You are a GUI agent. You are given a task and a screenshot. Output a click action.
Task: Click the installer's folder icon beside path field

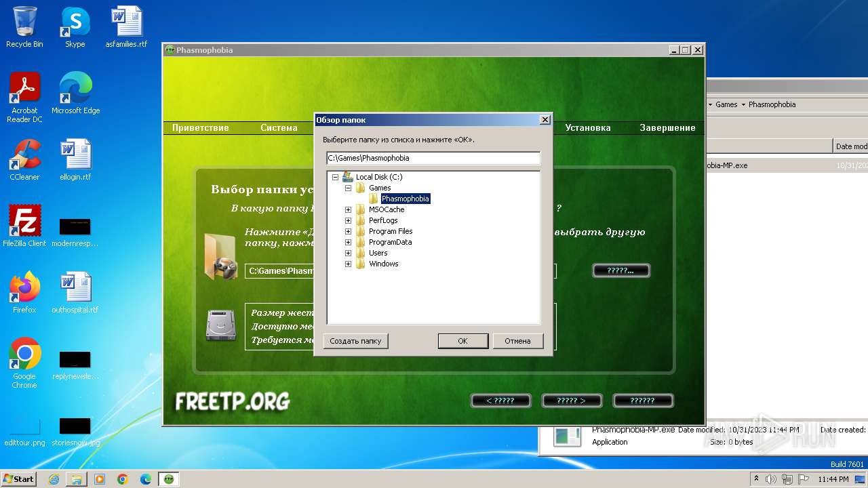(221, 256)
